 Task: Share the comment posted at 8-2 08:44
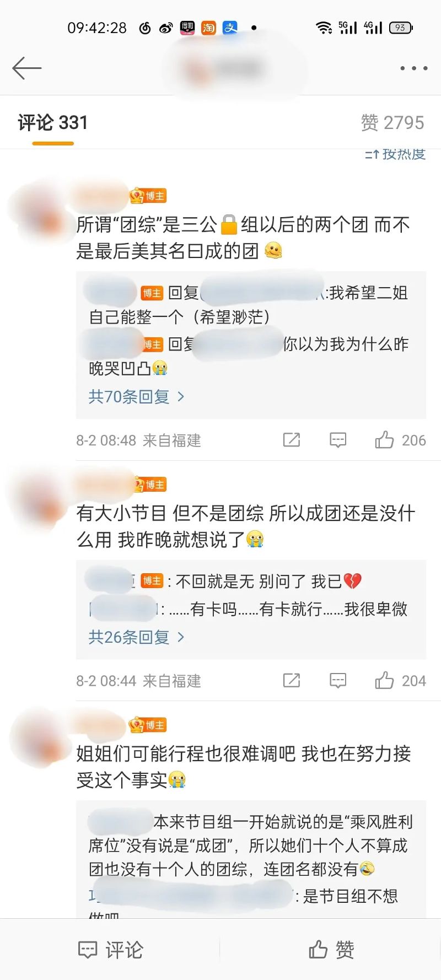292,681
